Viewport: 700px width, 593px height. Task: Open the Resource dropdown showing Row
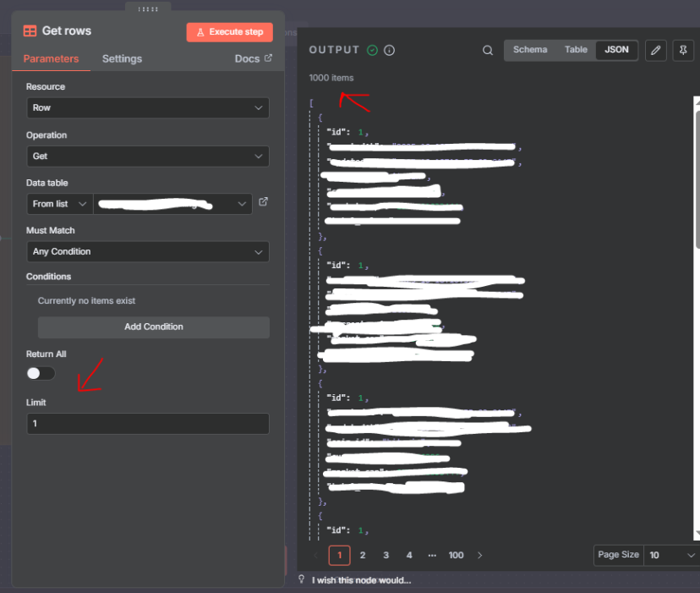(x=148, y=107)
